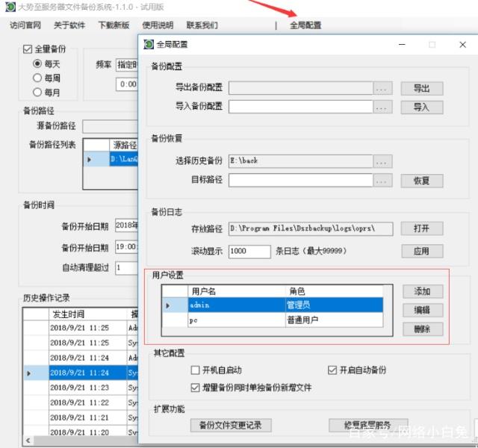Select the 每周 radio button

37,78
